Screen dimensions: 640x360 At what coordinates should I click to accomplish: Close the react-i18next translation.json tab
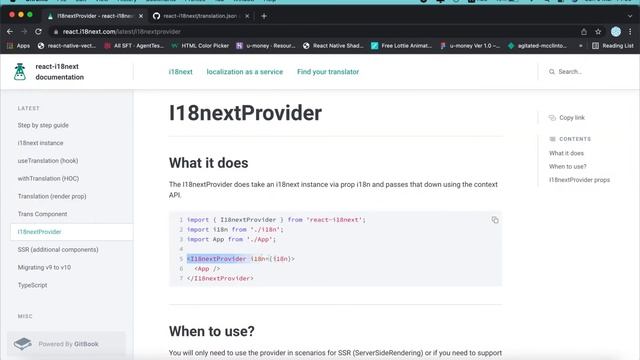[247, 16]
